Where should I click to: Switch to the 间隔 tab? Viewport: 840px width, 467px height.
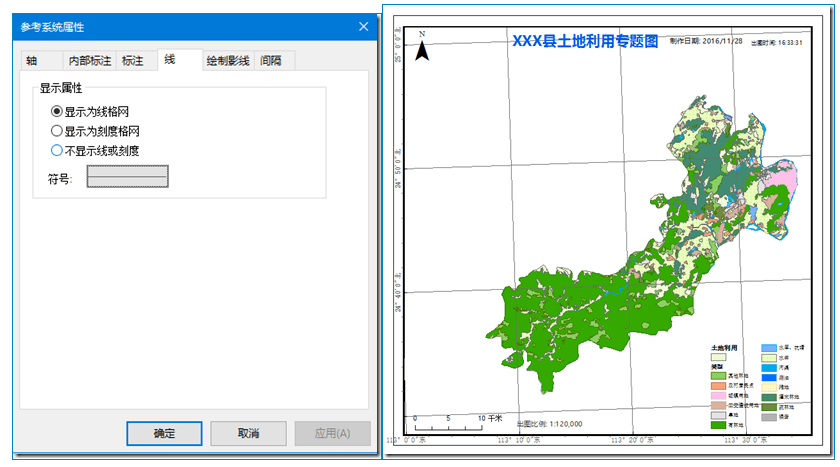271,61
